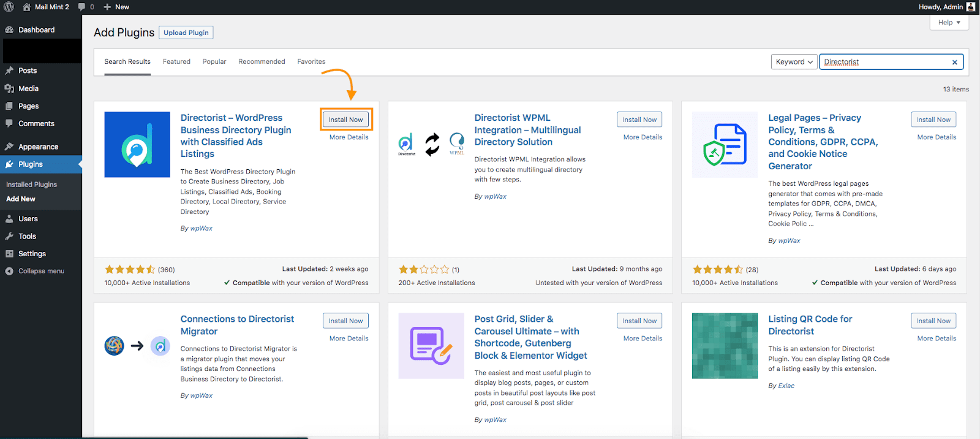Switch to the Favorites tab
980x439 pixels.
point(311,61)
